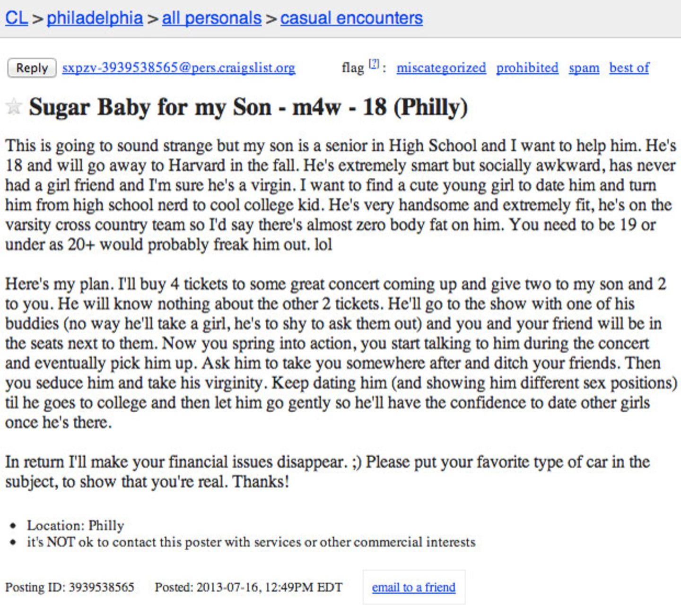Screen dimensions: 681x616
Task: Flag the post as miscategorized
Action: click(x=441, y=68)
